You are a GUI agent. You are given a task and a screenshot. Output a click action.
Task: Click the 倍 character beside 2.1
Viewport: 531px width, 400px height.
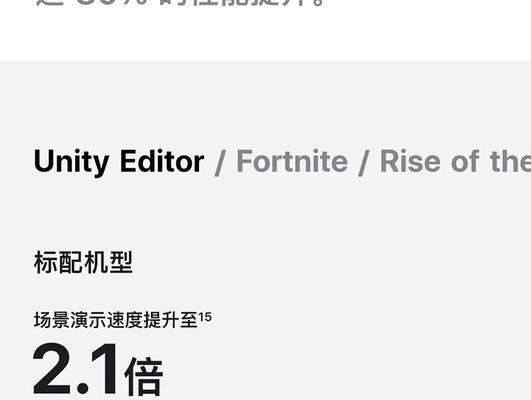tap(144, 376)
